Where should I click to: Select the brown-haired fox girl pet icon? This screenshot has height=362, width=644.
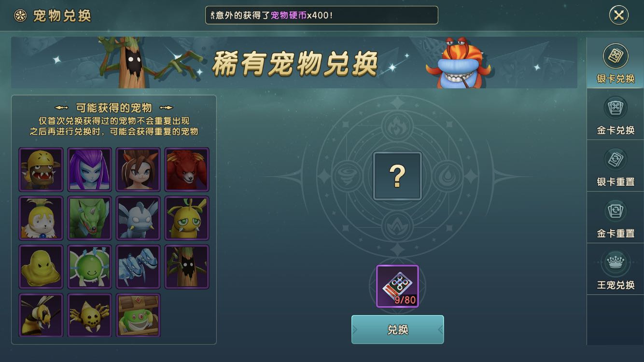[x=138, y=169]
